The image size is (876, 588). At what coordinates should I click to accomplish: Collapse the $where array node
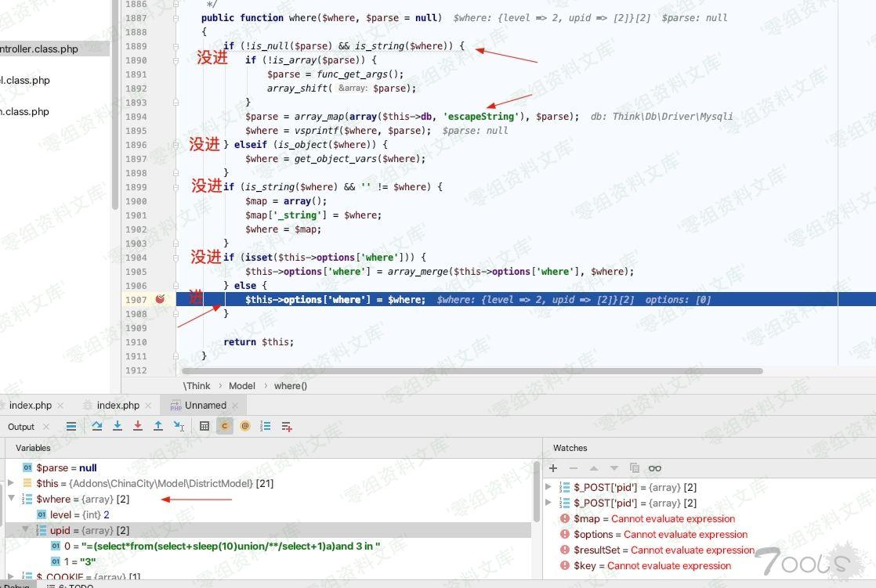(x=12, y=499)
